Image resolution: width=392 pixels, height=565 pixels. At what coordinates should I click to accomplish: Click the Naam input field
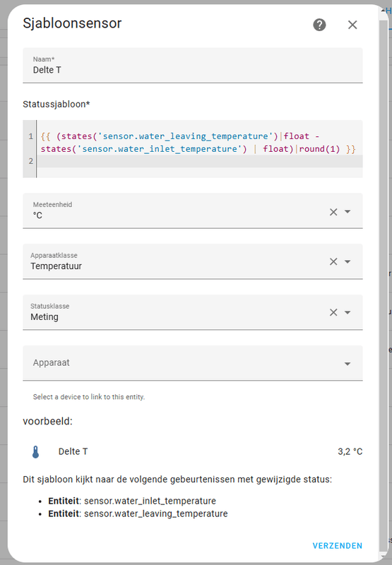click(x=192, y=65)
